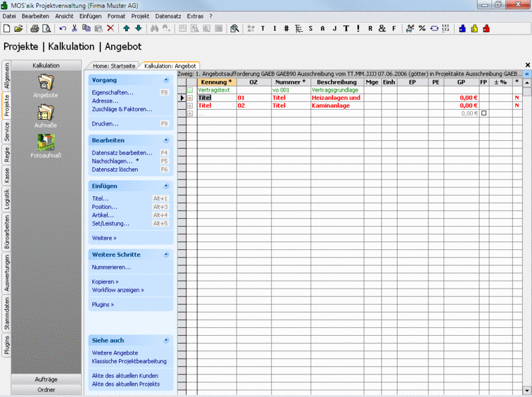
Task: Open the Datensatz menu
Action: pos(168,16)
